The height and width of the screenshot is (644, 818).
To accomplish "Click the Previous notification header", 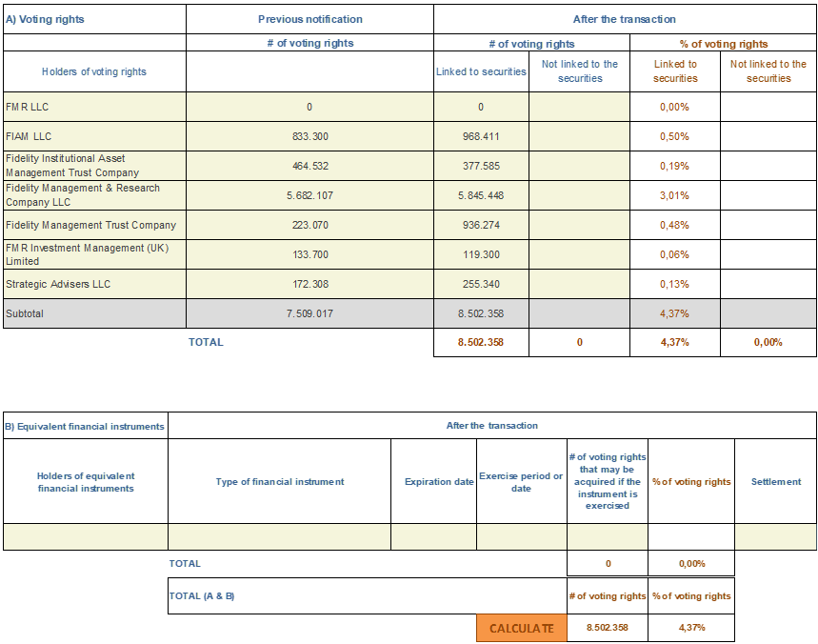I will (x=309, y=19).
